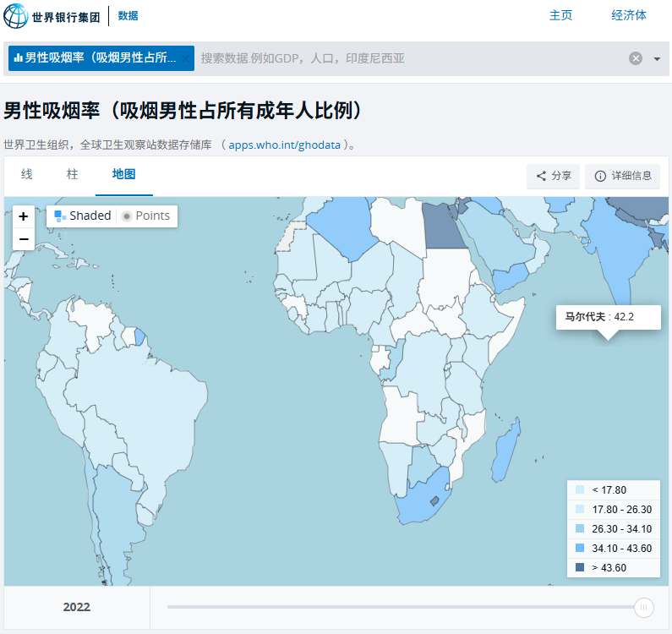Viewport: 672px width, 634px height.
Task: Open the 经济体 economies link
Action: (629, 15)
